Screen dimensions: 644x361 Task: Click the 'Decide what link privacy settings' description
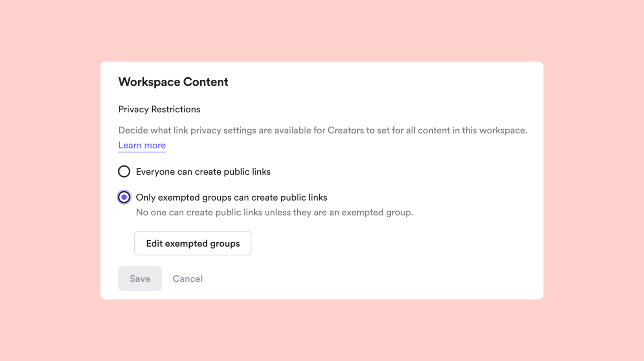coord(323,130)
